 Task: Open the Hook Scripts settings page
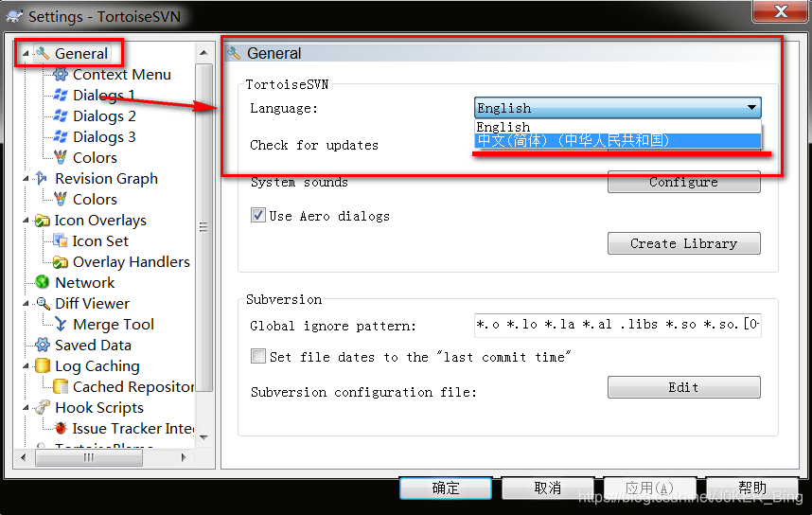tap(99, 408)
